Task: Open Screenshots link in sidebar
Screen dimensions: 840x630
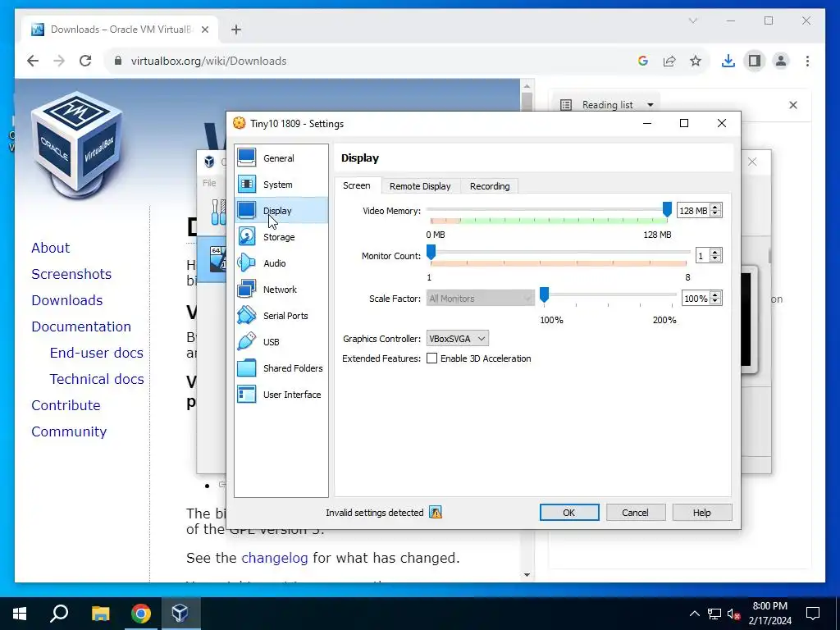Action: coord(71,274)
